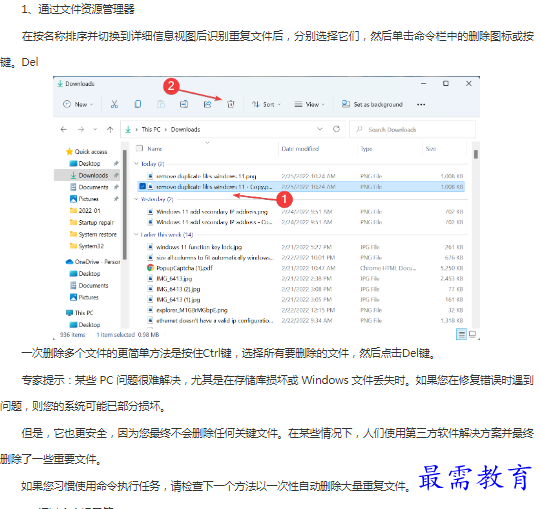
Task: Open Pictures under OneDrive
Action: coord(84,298)
